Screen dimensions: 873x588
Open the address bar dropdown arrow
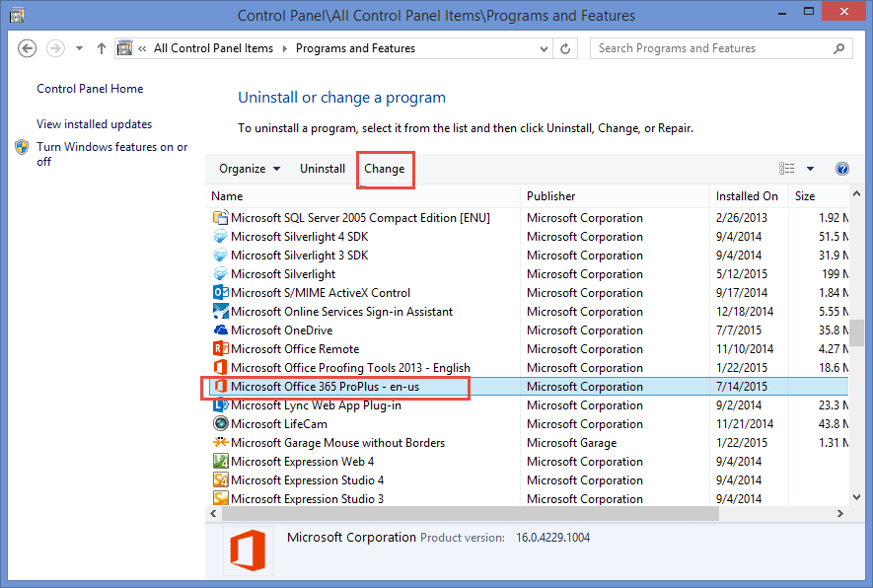pos(543,47)
